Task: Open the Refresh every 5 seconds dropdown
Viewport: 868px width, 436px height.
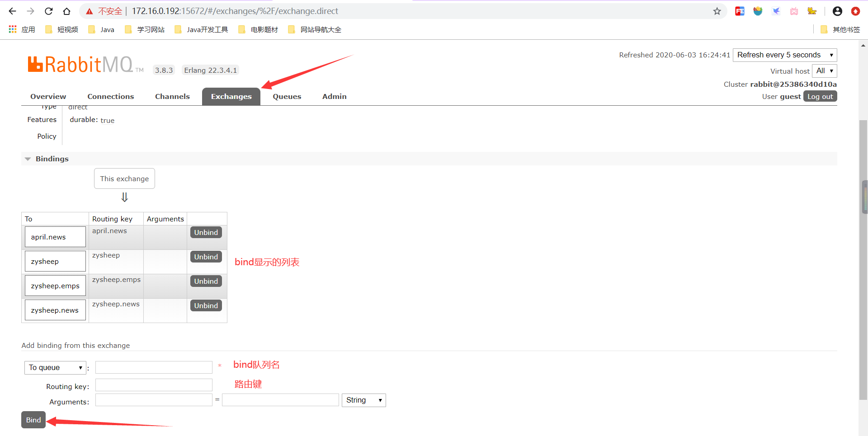Action: coord(785,55)
